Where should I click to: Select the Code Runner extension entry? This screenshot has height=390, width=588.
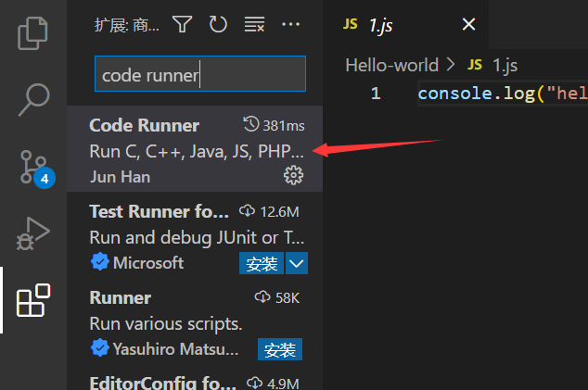[x=195, y=149]
